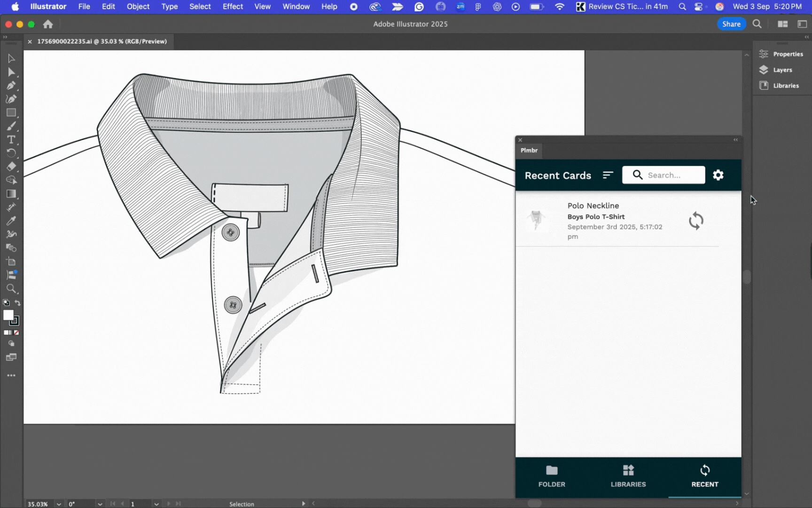The image size is (812, 508).
Task: Switch to the FOLDER tab in Plmbr
Action: [551, 476]
